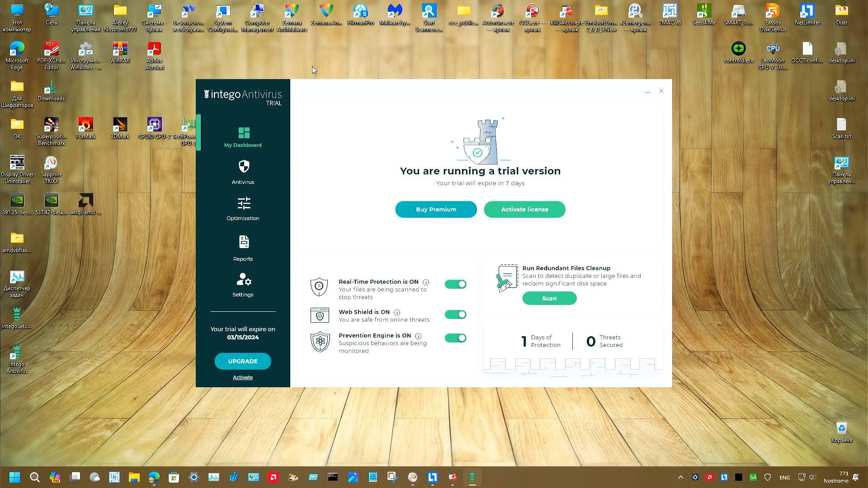The height and width of the screenshot is (488, 868).
Task: Open the Optimization panel via its sidebar icon
Action: [243, 204]
